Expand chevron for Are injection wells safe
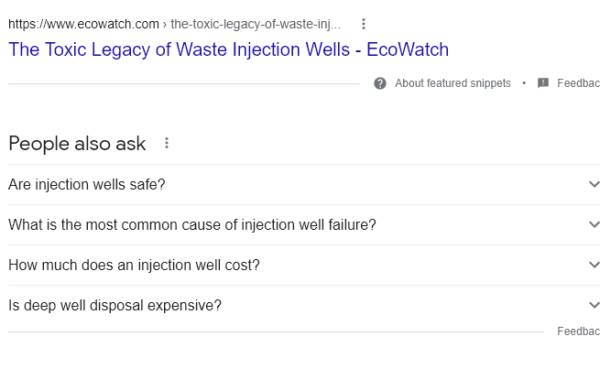The width and height of the screenshot is (600, 380). tap(594, 184)
